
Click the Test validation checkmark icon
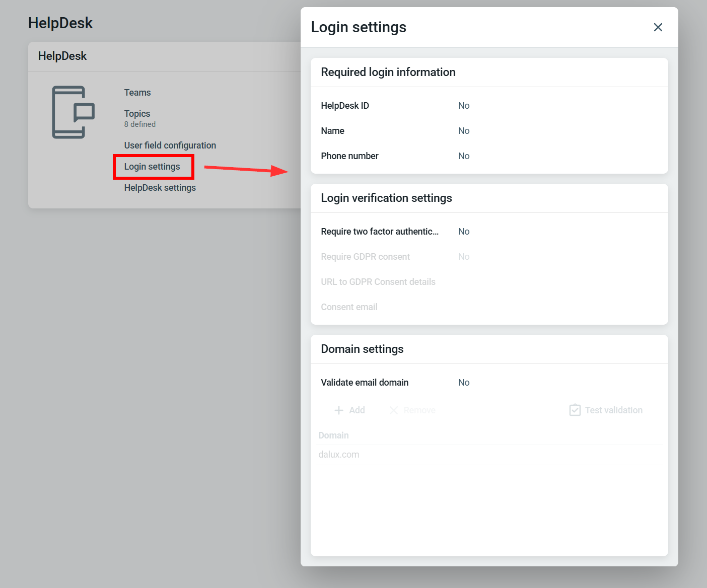coord(575,410)
